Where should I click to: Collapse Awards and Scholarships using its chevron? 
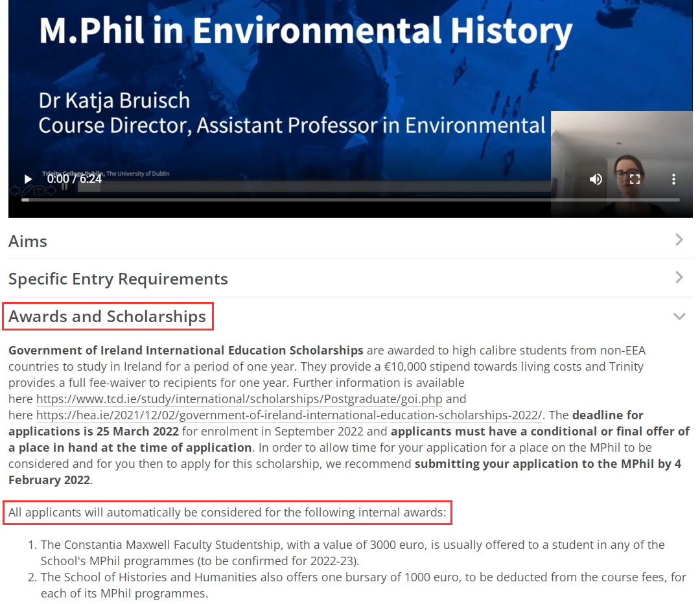tap(679, 316)
